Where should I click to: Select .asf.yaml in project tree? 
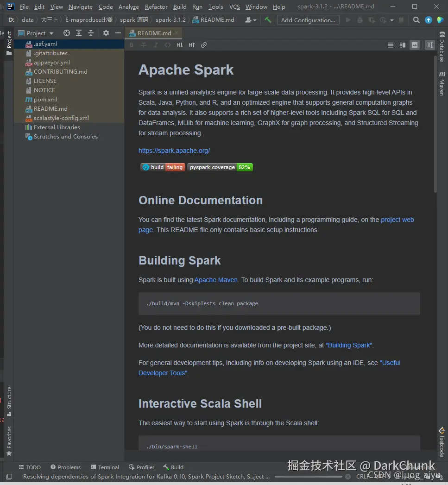point(69,44)
